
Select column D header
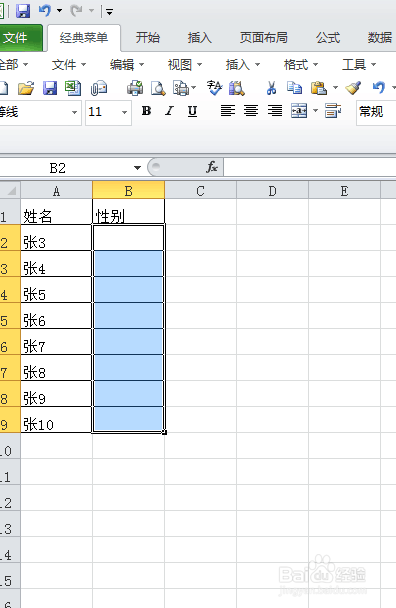tap(273, 191)
